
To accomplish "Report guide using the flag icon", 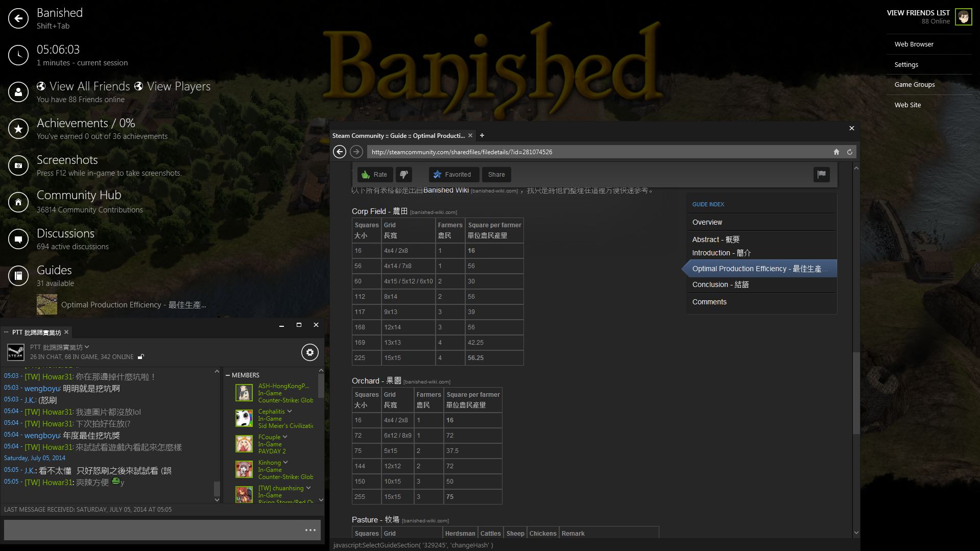I will (x=821, y=175).
